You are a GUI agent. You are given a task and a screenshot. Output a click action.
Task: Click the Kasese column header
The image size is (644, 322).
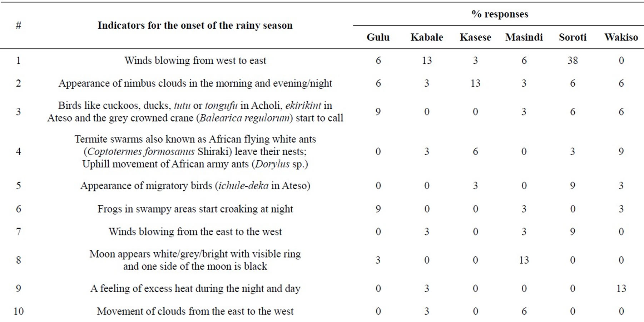point(475,37)
